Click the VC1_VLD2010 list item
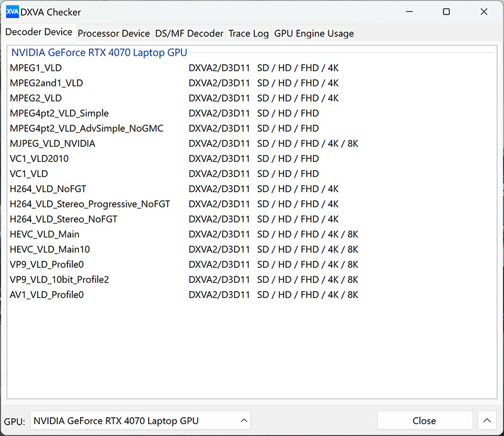This screenshot has height=436, width=504. (x=39, y=159)
